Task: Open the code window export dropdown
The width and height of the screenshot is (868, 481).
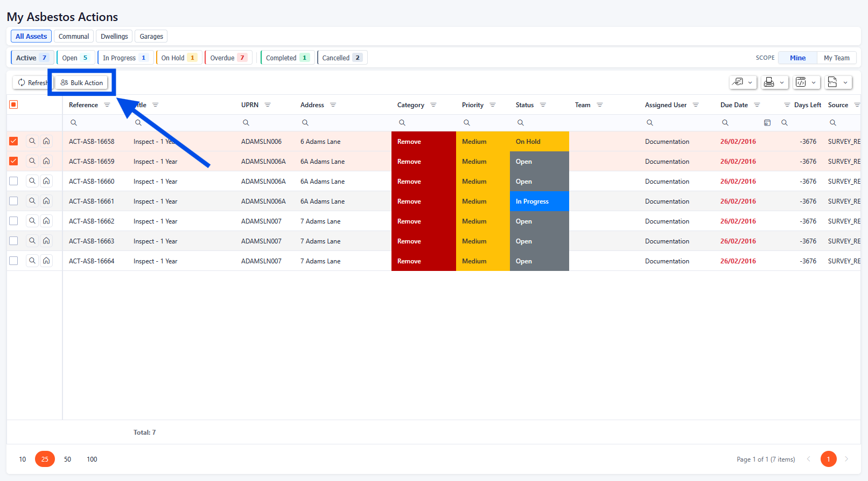Action: [806, 82]
